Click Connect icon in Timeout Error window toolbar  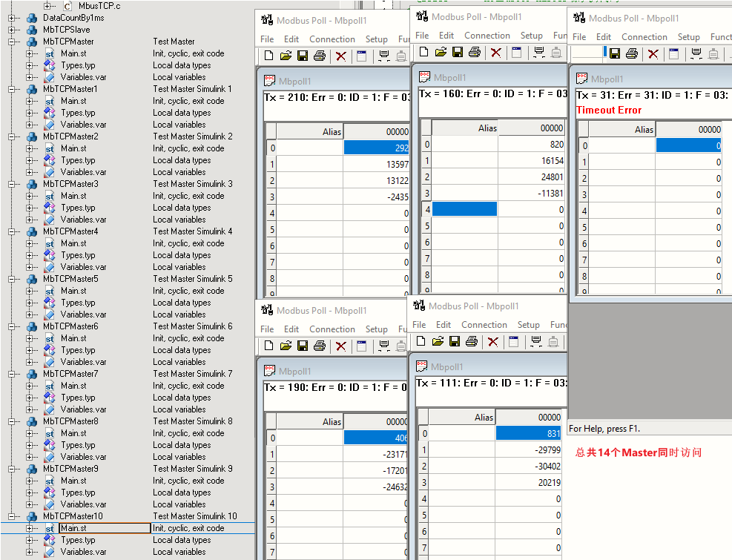[x=696, y=53]
